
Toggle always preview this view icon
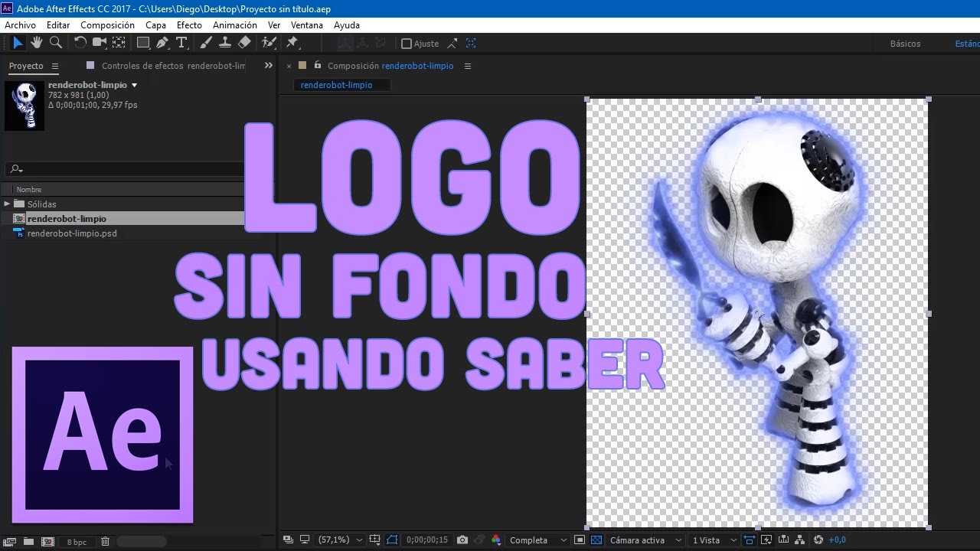(x=288, y=540)
